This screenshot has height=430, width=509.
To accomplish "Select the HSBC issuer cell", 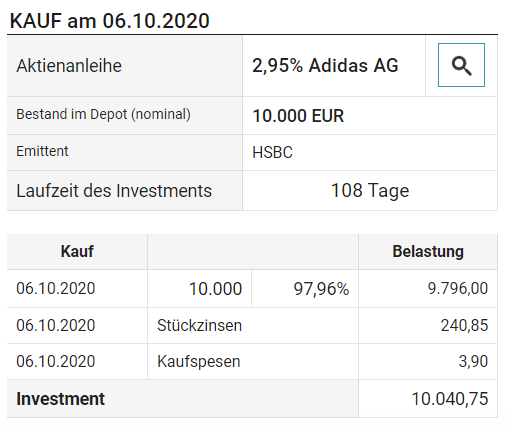I will point(370,152).
